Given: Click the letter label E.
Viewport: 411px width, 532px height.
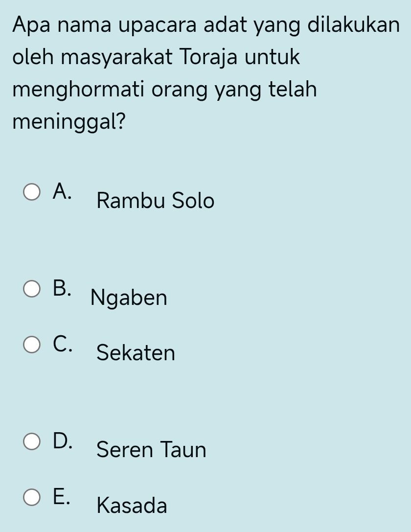Looking at the screenshot, I should [61, 496].
